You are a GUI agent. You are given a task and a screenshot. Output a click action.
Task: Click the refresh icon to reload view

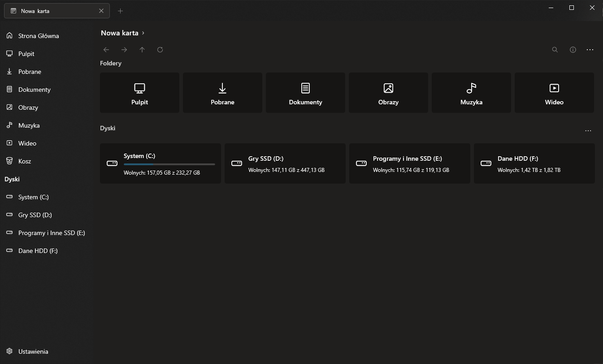point(160,49)
